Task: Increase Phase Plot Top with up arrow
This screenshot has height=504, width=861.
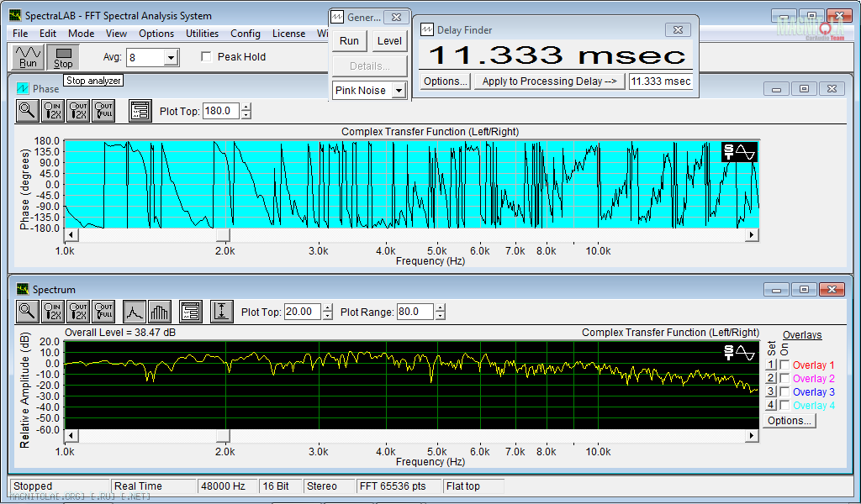Action: pyautogui.click(x=246, y=108)
